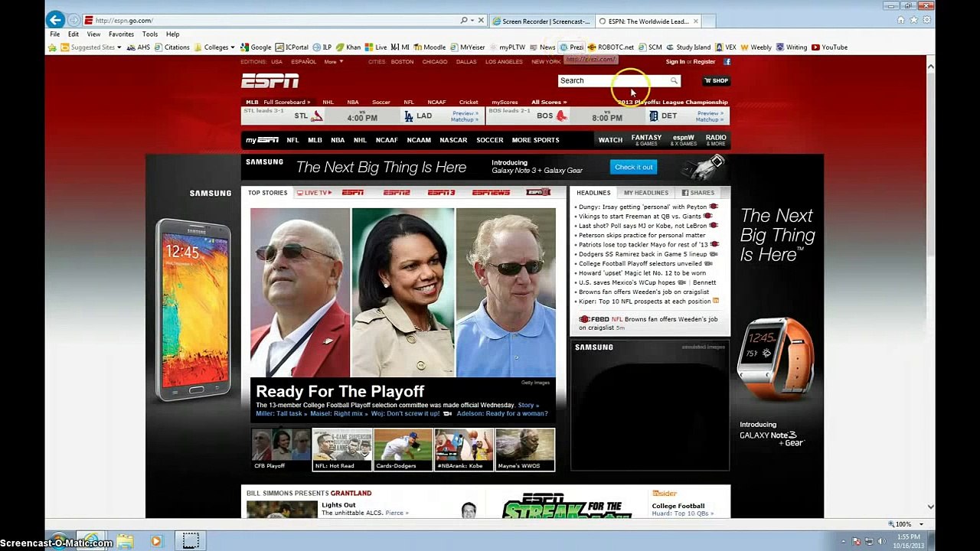Click the Ready For The Playoff headline
Image resolution: width=980 pixels, height=551 pixels.
pyautogui.click(x=340, y=391)
